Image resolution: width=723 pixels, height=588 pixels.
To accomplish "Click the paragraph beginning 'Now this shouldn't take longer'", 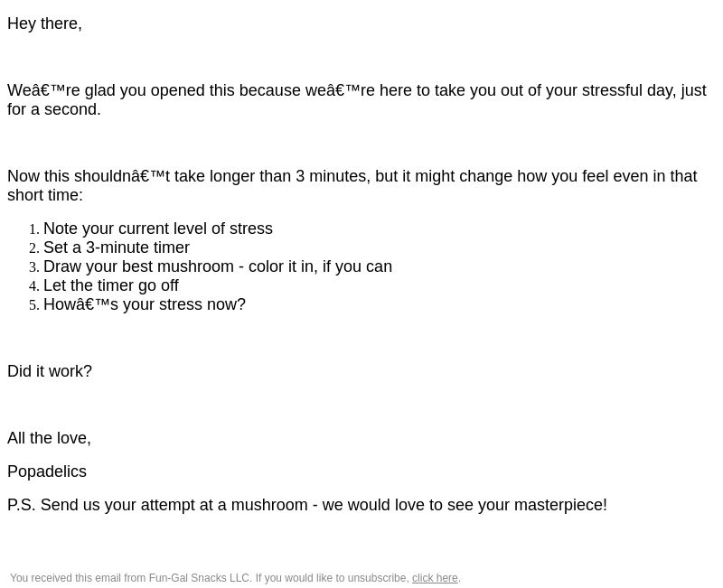I will [x=352, y=185].
